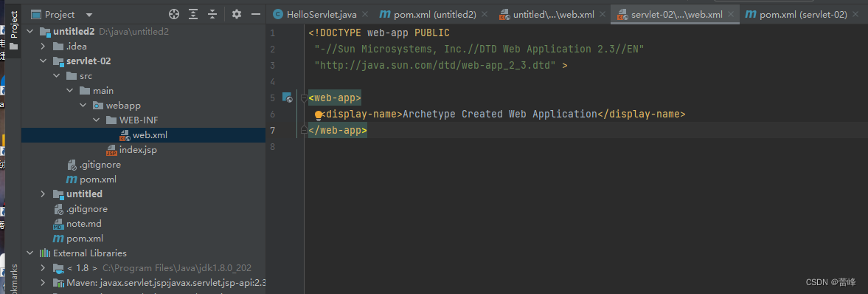Collapse the main folder
868x294 pixels.
pyautogui.click(x=70, y=90)
